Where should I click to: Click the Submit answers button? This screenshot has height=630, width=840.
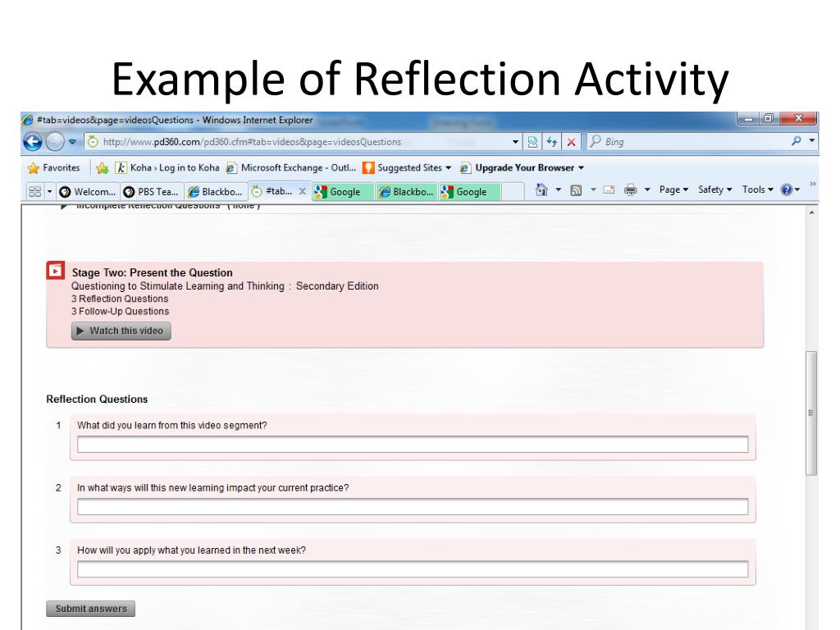(90, 609)
